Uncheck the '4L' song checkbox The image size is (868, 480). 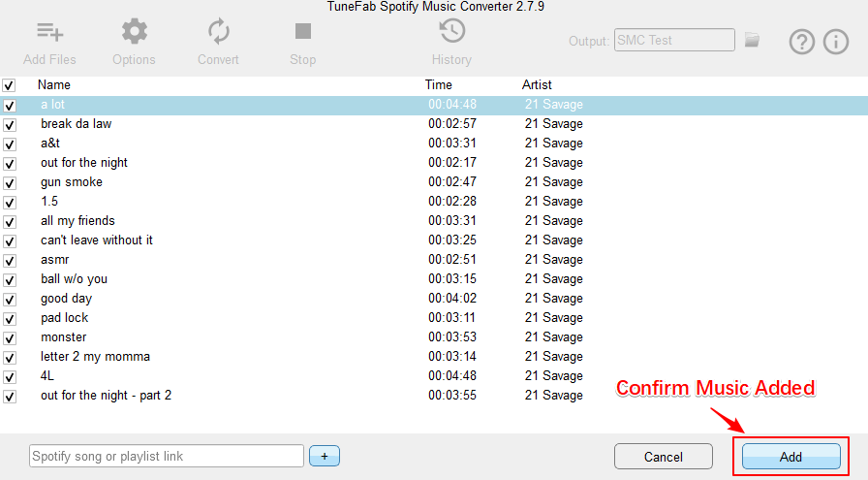[10, 377]
